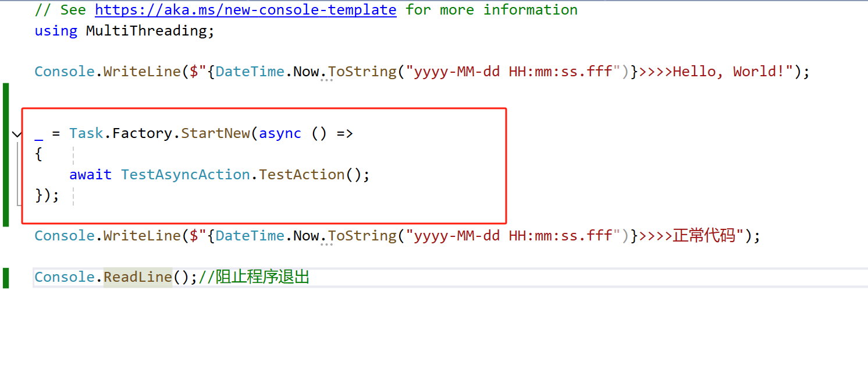This screenshot has width=868, height=372.
Task: Click the green change marker beside ReadLine line
Action: coord(6,278)
